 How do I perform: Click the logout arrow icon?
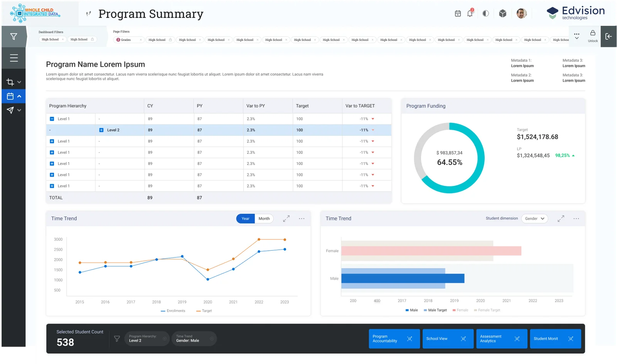609,36
